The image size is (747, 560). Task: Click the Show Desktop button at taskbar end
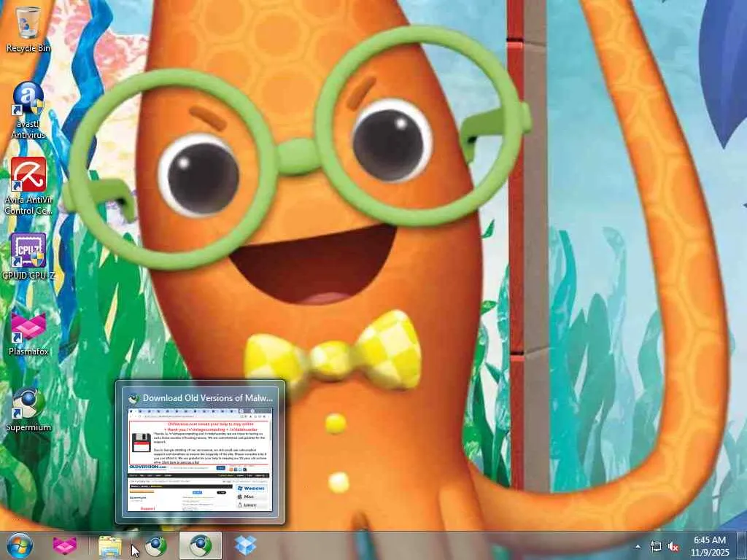(x=741, y=545)
